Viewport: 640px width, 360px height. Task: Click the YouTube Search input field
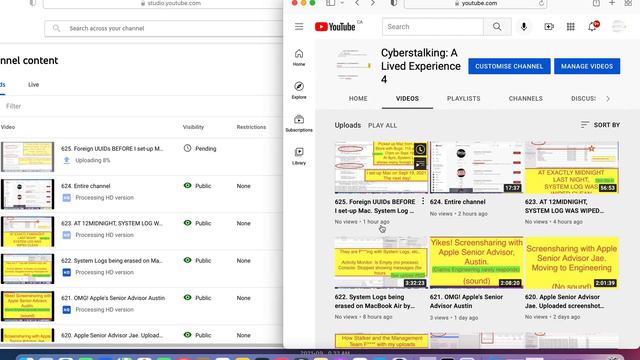point(433,27)
